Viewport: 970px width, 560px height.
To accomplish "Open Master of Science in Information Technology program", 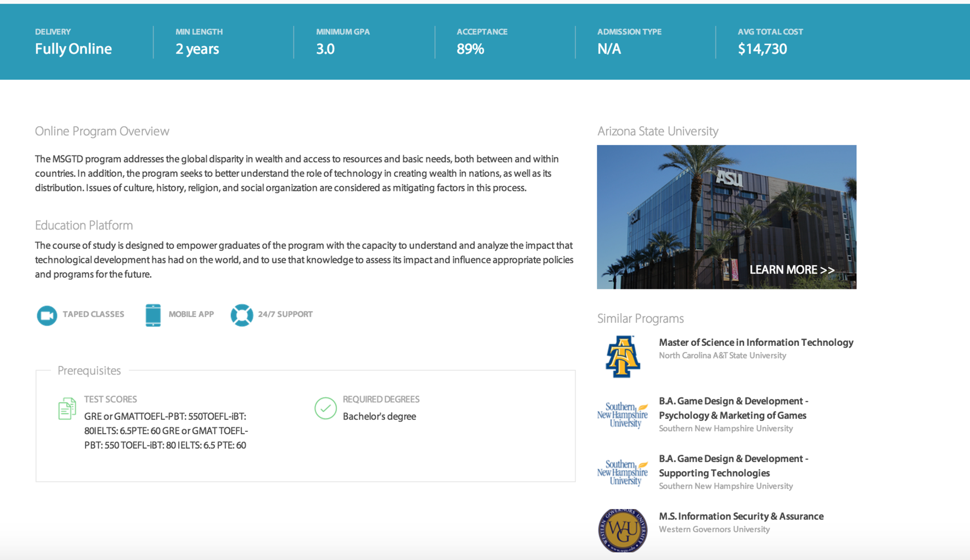I will tap(756, 342).
